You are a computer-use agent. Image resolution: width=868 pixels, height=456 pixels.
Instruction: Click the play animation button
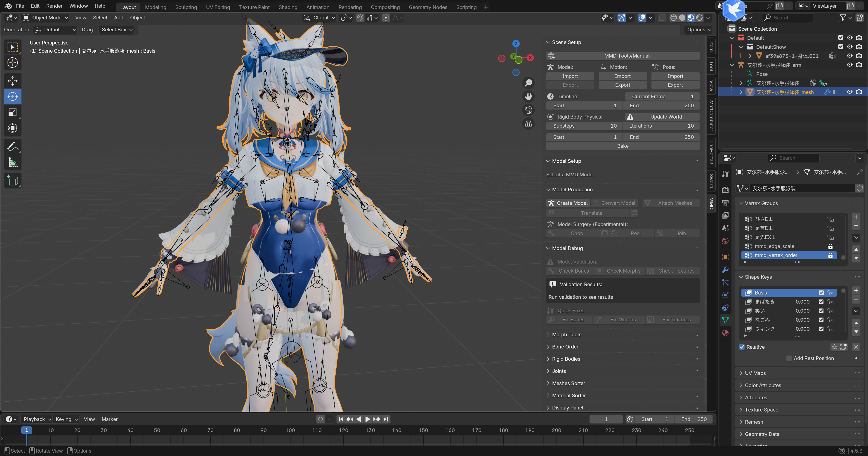pyautogui.click(x=368, y=419)
